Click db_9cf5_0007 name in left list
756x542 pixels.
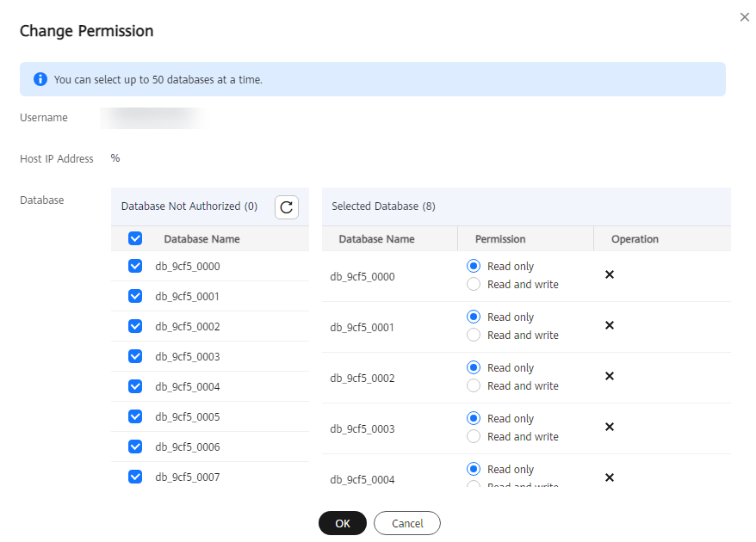[x=188, y=477]
